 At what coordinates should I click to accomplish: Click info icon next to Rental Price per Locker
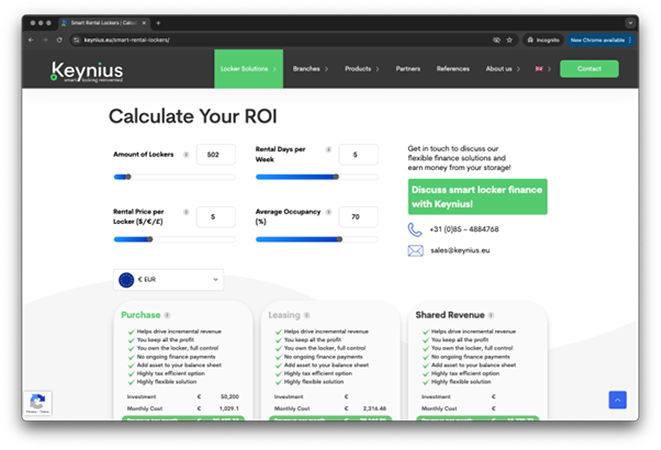click(x=186, y=212)
